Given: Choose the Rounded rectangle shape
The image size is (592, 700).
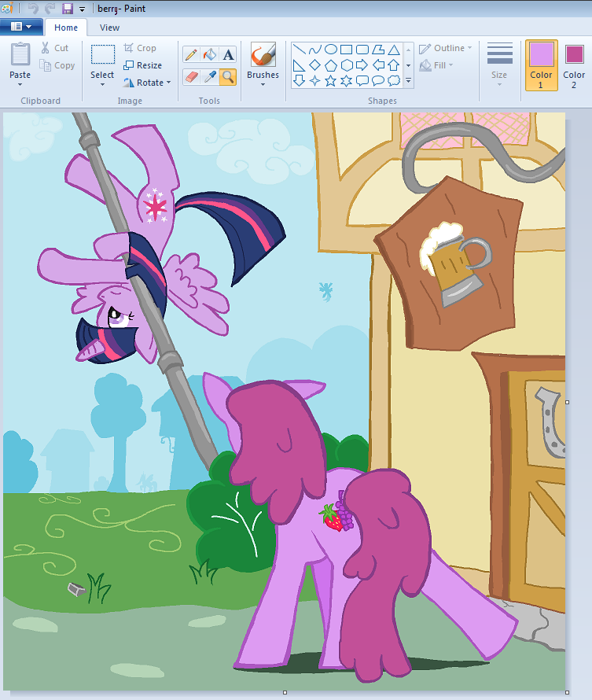Looking at the screenshot, I should click(x=362, y=50).
